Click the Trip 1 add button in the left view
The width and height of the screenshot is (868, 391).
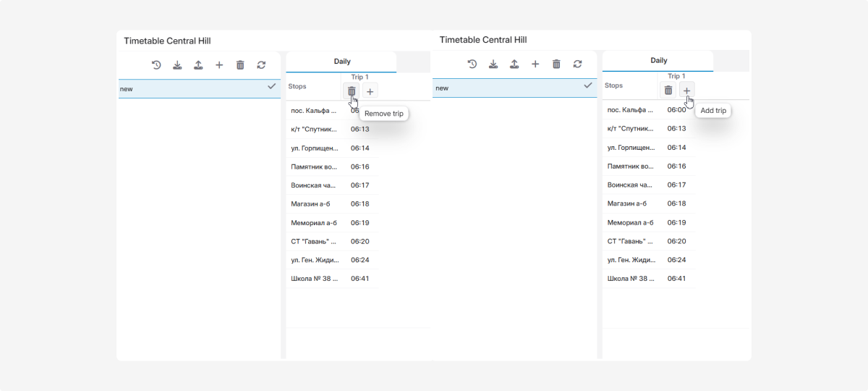click(370, 91)
